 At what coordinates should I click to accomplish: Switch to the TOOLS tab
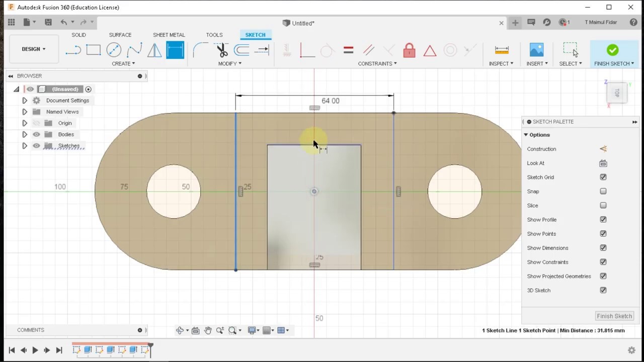(214, 35)
